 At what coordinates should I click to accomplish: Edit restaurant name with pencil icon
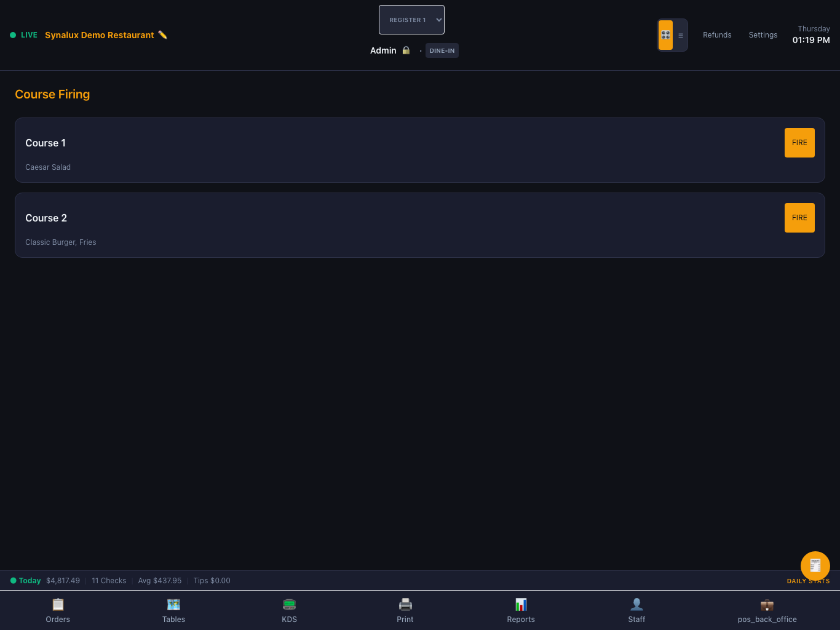(x=162, y=35)
